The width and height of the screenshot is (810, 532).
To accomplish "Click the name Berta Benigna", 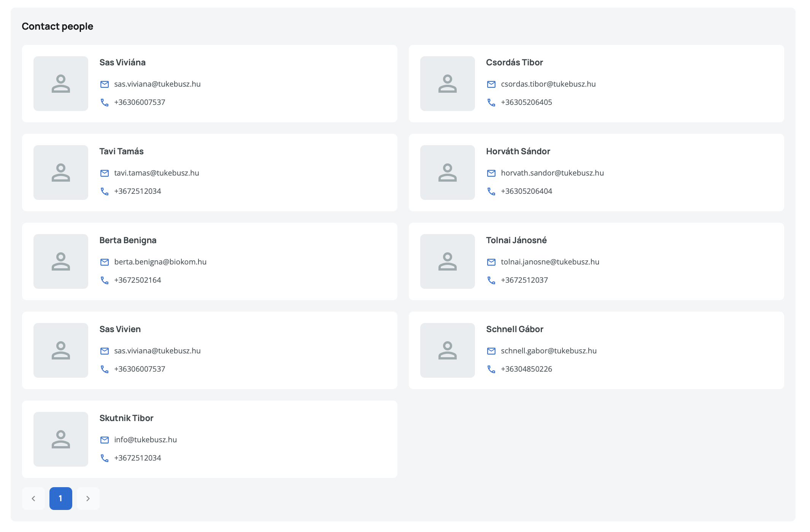I will [x=128, y=240].
